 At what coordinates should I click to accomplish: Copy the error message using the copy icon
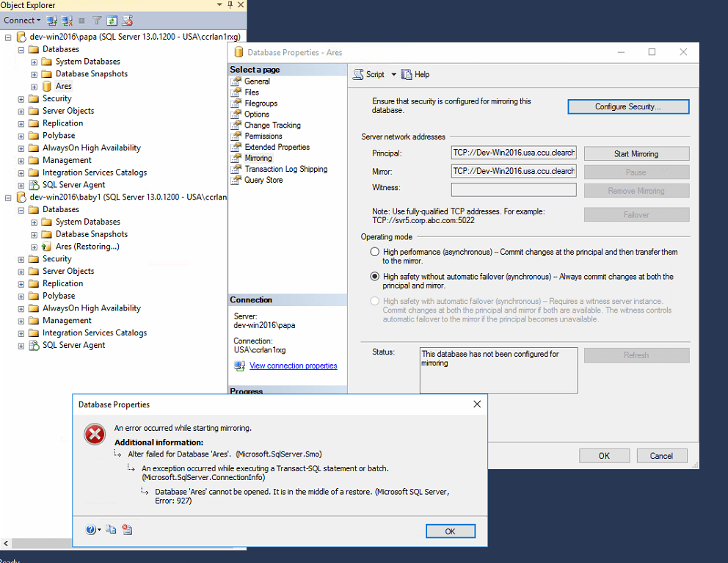[x=111, y=529]
